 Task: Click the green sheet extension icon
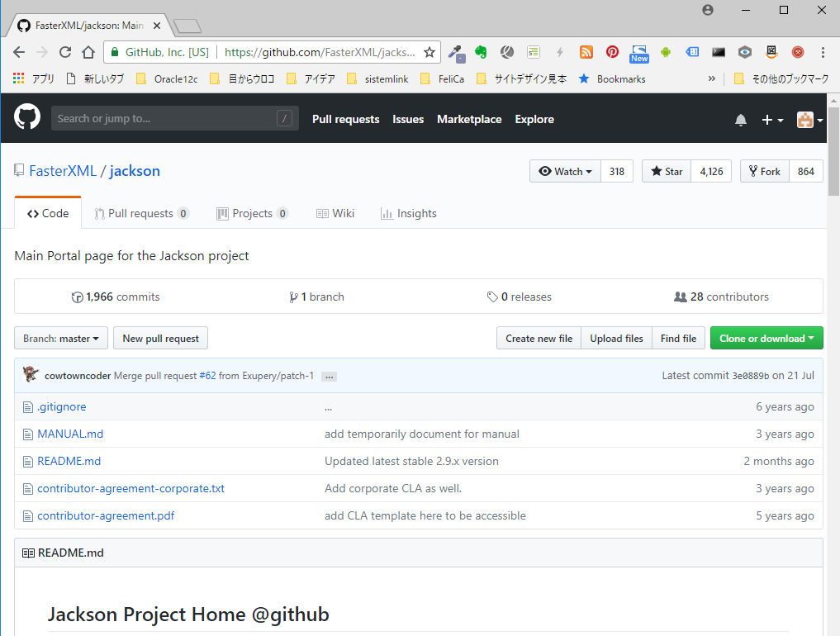(x=533, y=52)
